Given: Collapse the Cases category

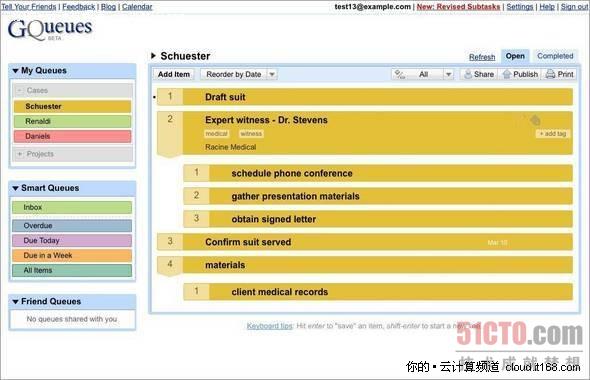Looking at the screenshot, I should coord(20,90).
